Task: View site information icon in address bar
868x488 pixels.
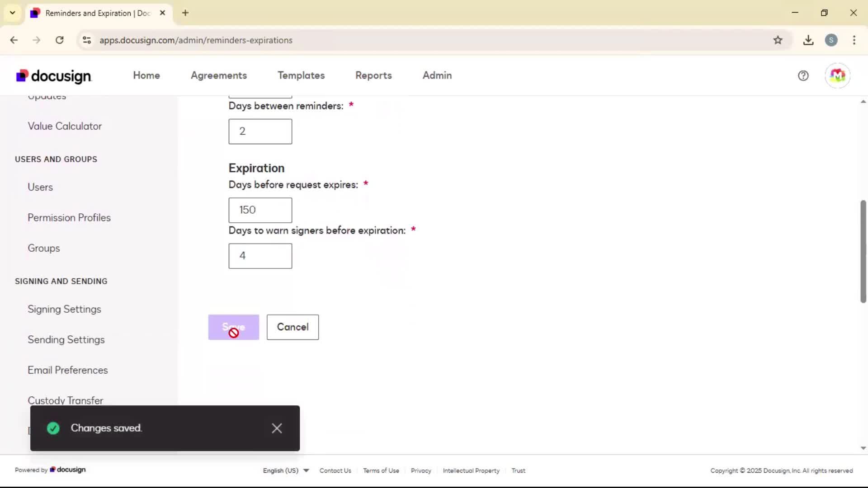Action: tap(87, 40)
